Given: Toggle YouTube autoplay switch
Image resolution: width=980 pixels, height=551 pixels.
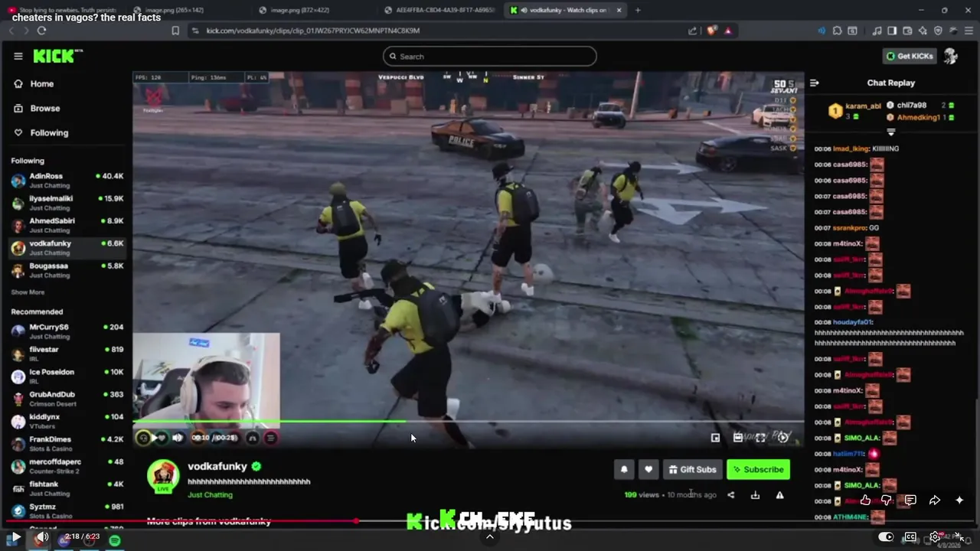Looking at the screenshot, I should pos(886,537).
